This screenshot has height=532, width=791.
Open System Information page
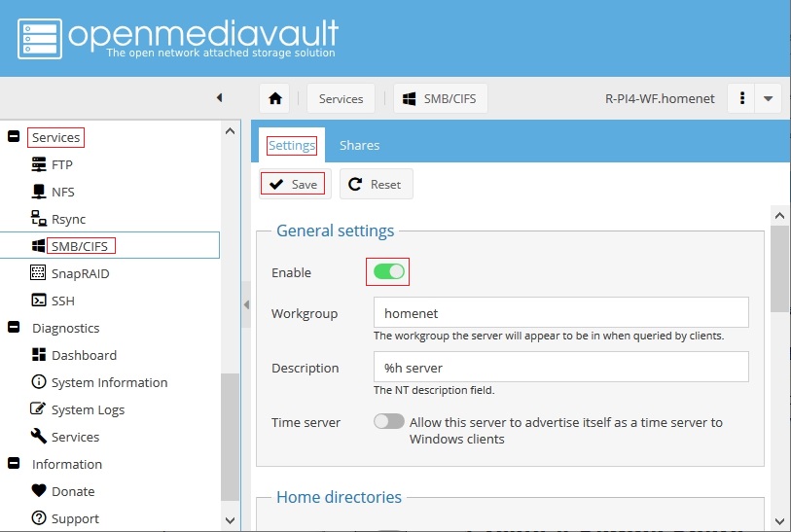pyautogui.click(x=109, y=382)
